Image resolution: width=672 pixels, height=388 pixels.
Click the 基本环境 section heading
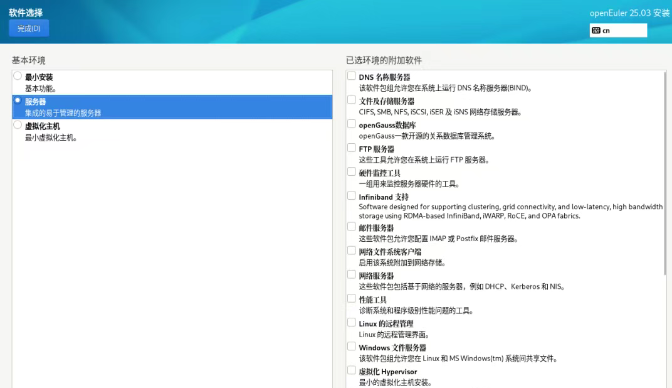28,60
